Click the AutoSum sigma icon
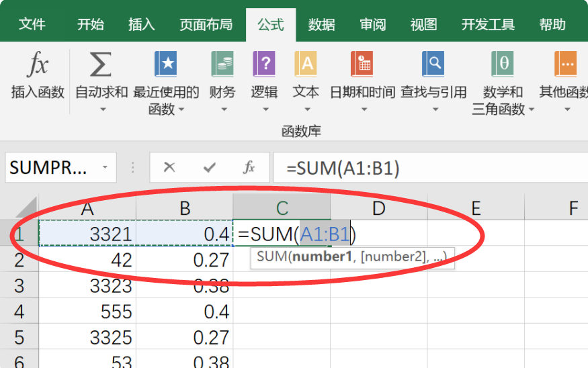The width and height of the screenshot is (588, 368). (101, 64)
